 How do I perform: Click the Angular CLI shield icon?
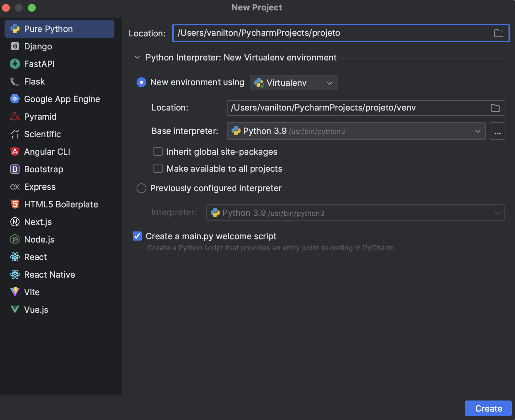[15, 151]
